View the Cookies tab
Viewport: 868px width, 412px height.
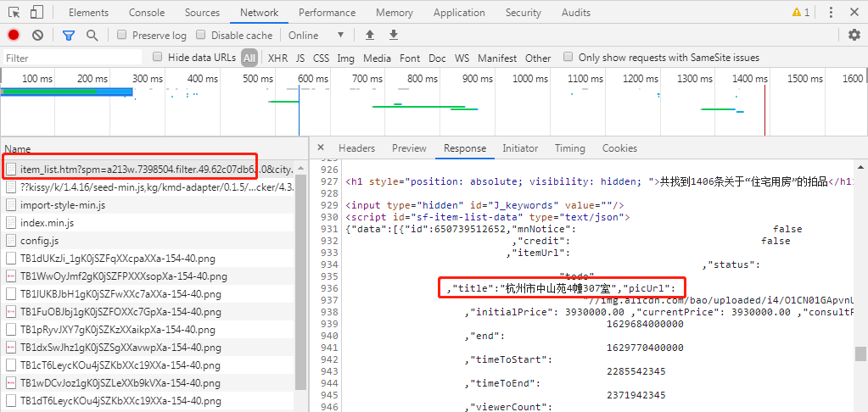pyautogui.click(x=619, y=148)
